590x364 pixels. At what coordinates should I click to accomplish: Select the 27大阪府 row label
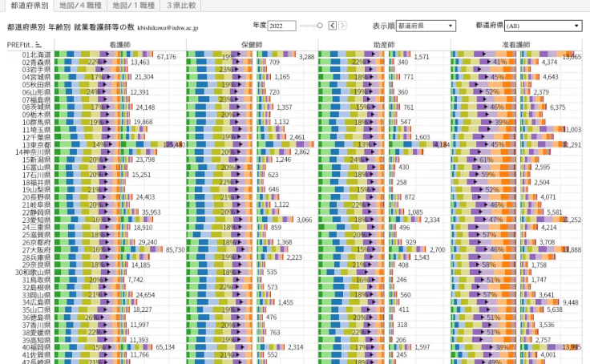point(36,250)
